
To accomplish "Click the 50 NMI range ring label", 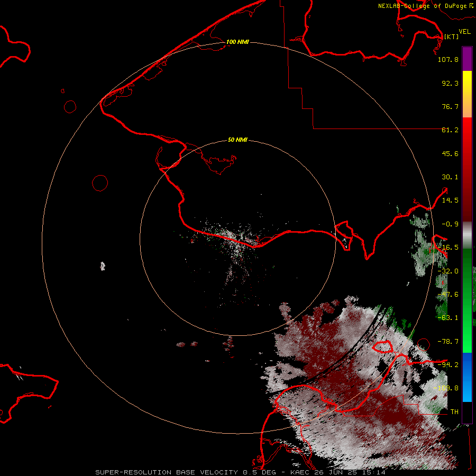I will click(x=237, y=140).
